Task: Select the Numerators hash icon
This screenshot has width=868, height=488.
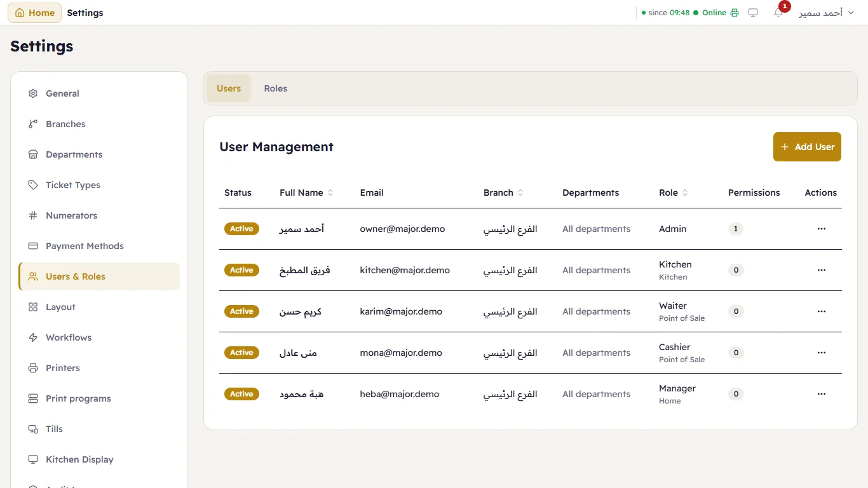Action: click(x=33, y=215)
